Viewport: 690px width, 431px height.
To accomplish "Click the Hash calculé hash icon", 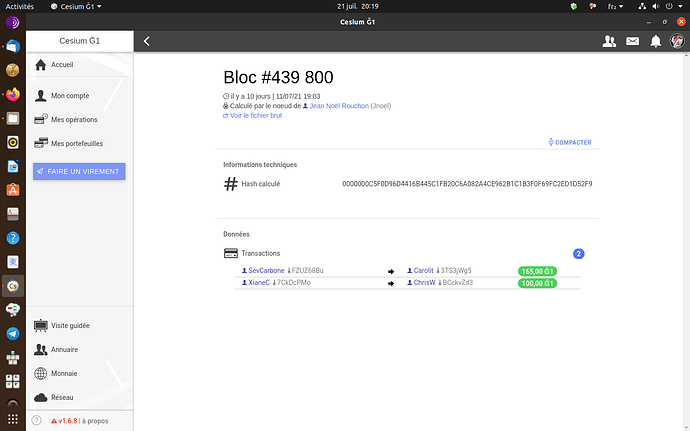I will coord(231,184).
